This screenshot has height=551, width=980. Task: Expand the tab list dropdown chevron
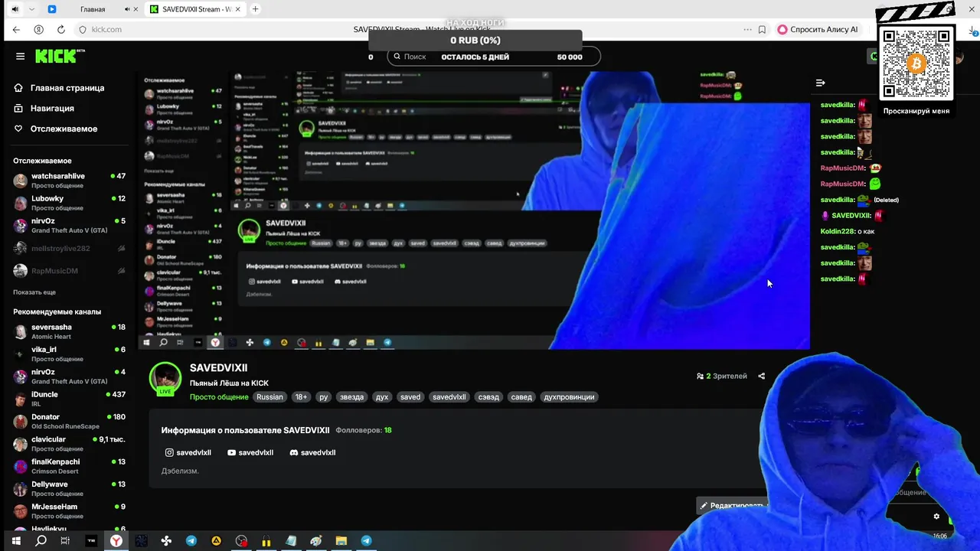coord(32,9)
